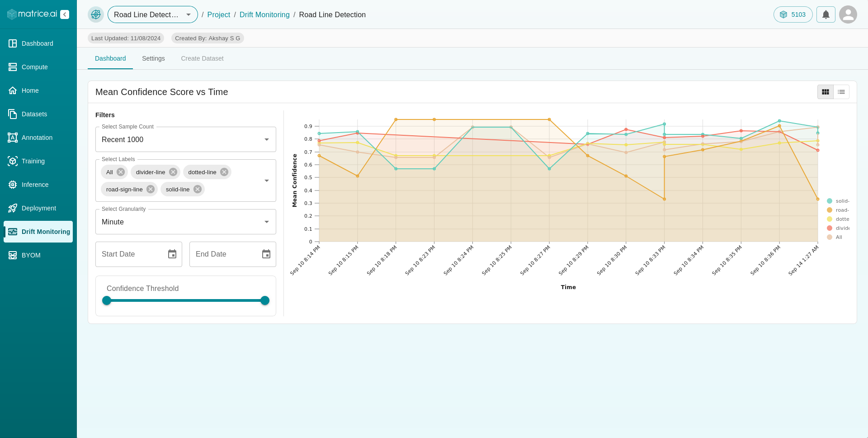Go to Home in the sidebar

point(38,90)
